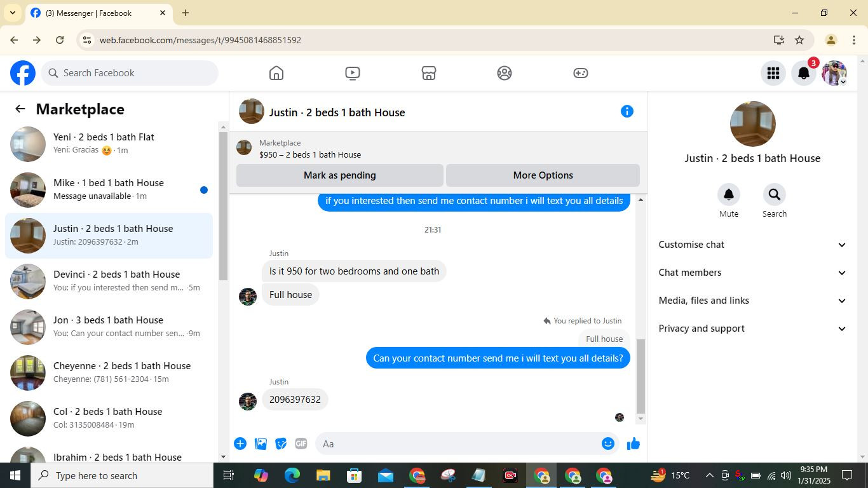Click the install app icon in the address bar
Viewport: 868px width, 488px height.
779,40
